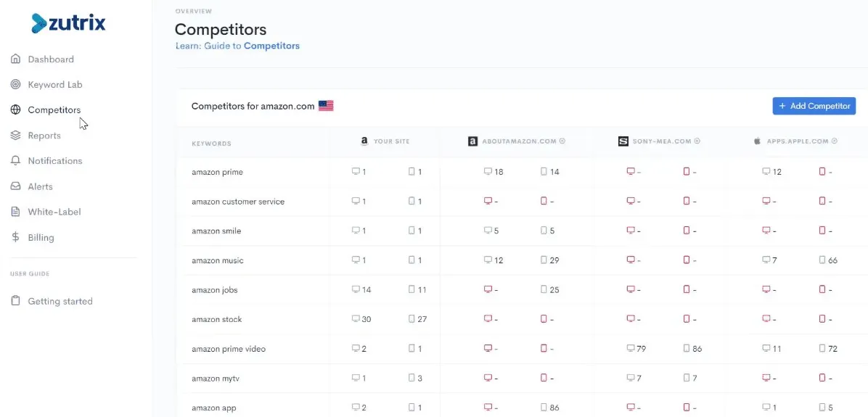Image resolution: width=868 pixels, height=417 pixels.
Task: Click mobile rank 29 for amazon music
Action: tap(554, 260)
